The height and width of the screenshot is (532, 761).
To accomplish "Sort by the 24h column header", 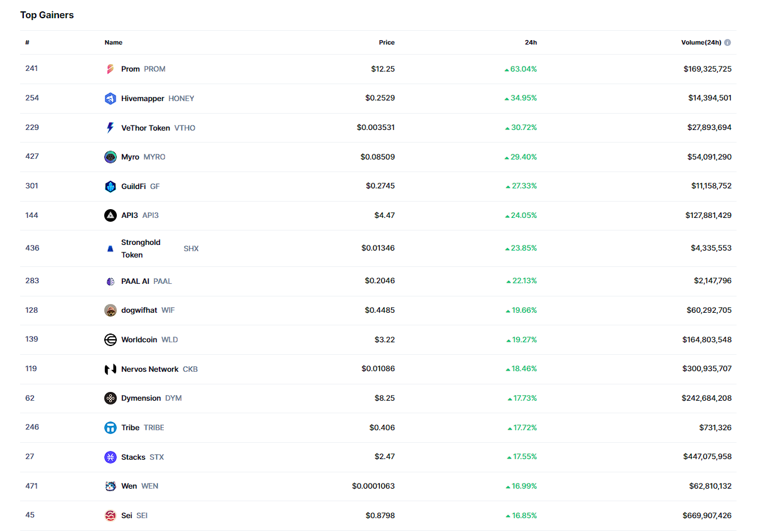I will (531, 43).
